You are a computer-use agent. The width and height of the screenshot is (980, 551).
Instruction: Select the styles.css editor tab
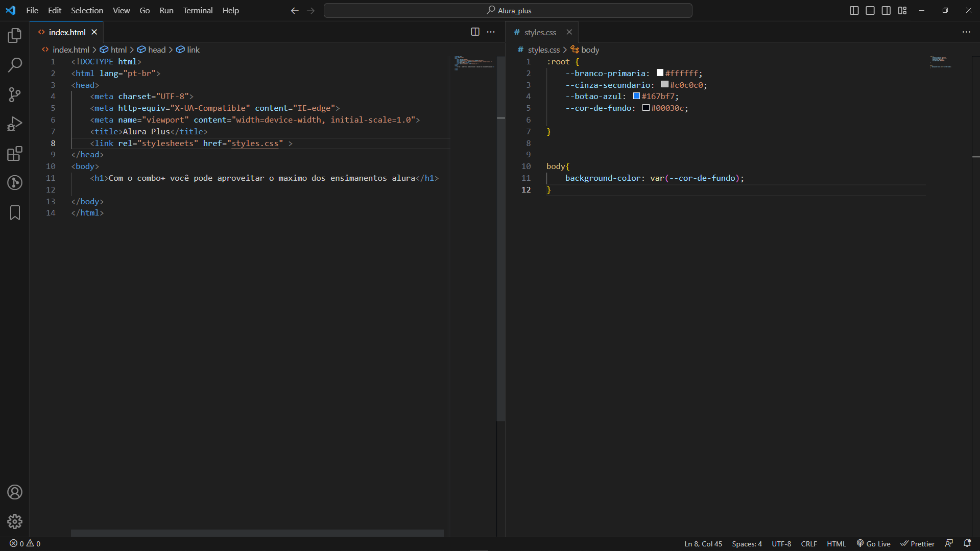[x=541, y=32]
